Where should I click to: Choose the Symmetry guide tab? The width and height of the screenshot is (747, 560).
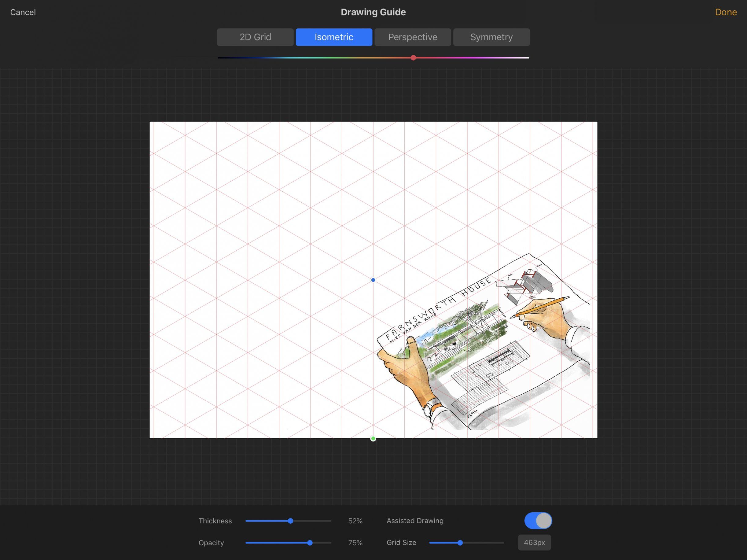[x=491, y=37]
